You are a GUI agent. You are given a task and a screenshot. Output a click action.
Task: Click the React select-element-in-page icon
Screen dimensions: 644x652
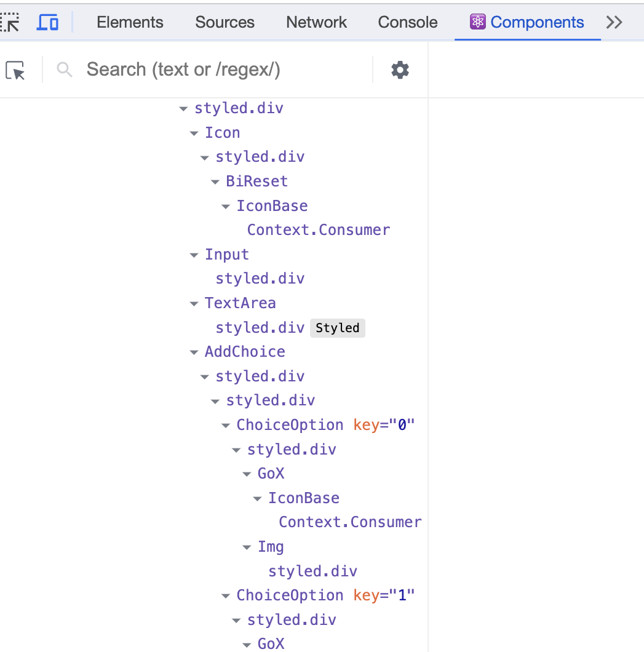pos(15,70)
